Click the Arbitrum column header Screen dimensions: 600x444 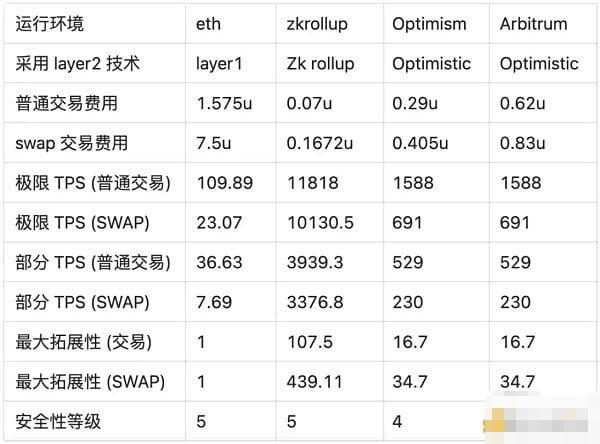click(x=533, y=24)
